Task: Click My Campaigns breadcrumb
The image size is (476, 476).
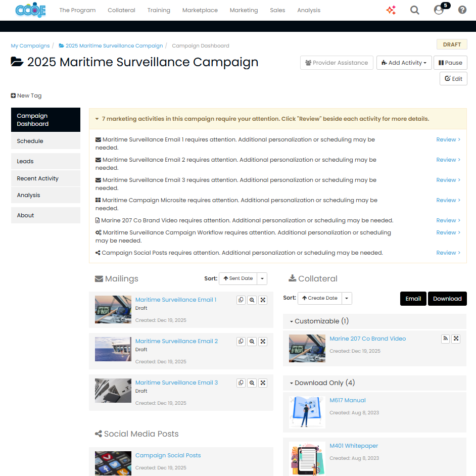Action: [x=30, y=46]
